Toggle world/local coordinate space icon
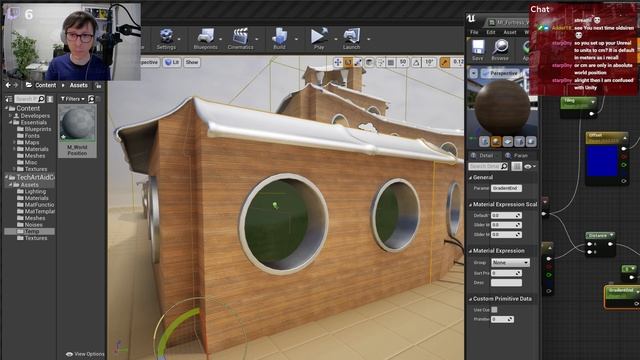The width and height of the screenshot is (640, 360). point(369,62)
